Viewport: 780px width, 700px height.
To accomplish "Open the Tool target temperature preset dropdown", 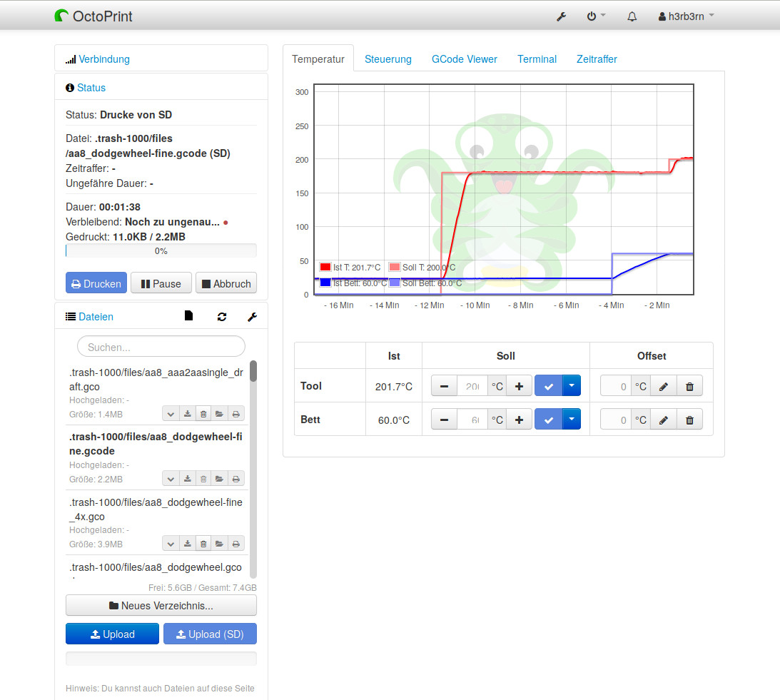I will (572, 386).
